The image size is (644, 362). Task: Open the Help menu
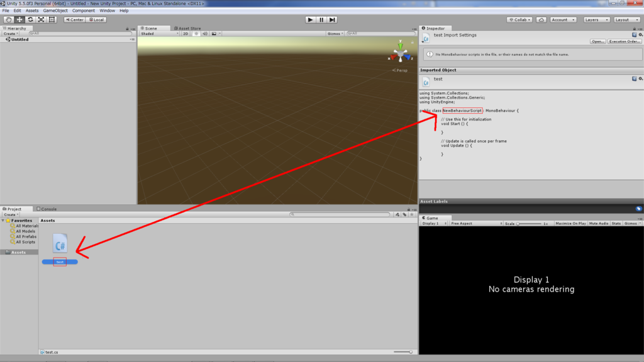coord(124,11)
